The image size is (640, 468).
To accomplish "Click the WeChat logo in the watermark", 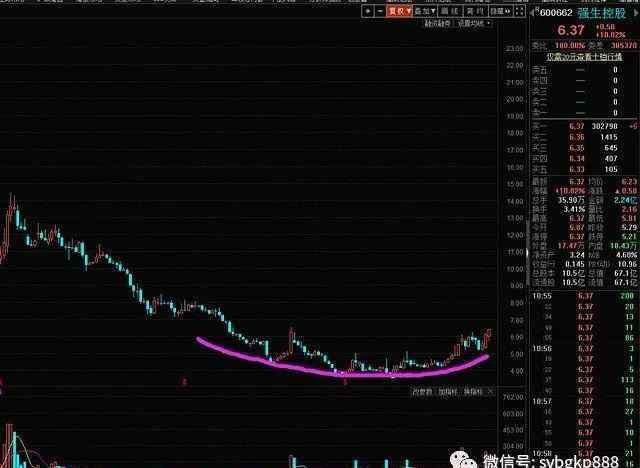I will click(463, 458).
